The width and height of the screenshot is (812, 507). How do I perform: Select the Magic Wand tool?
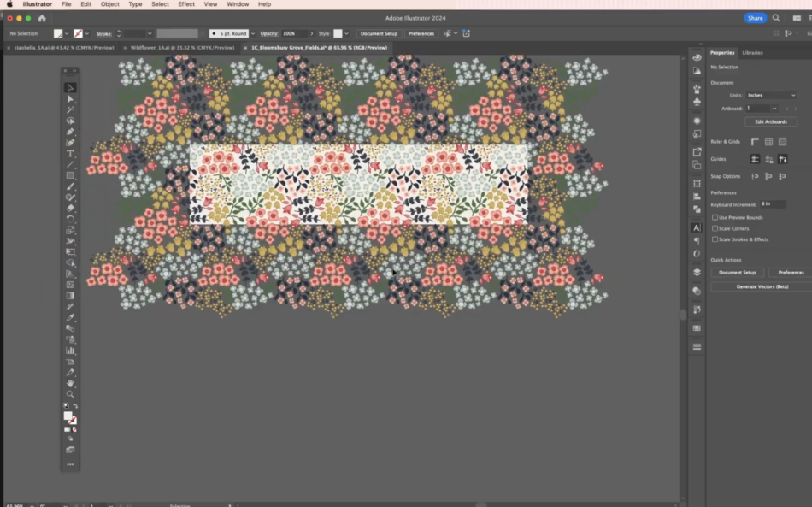pos(70,109)
